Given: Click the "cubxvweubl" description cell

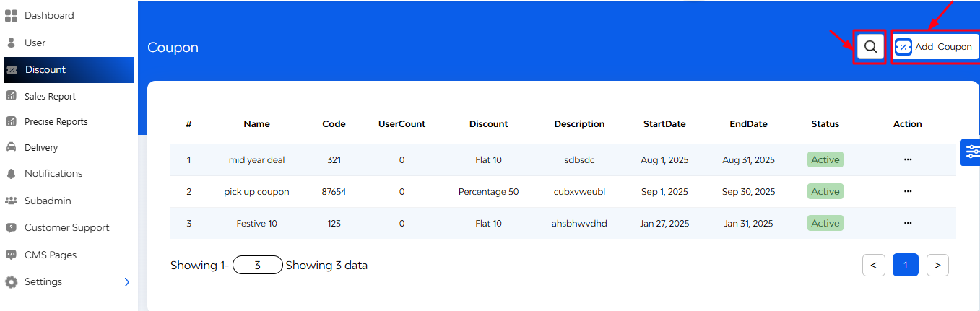Looking at the screenshot, I should [x=579, y=192].
